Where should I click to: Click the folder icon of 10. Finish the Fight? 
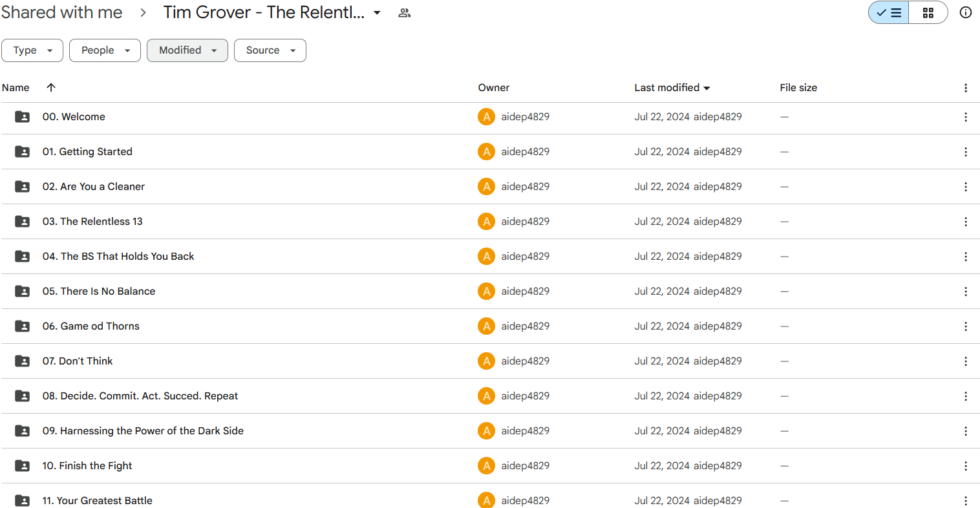pos(22,466)
